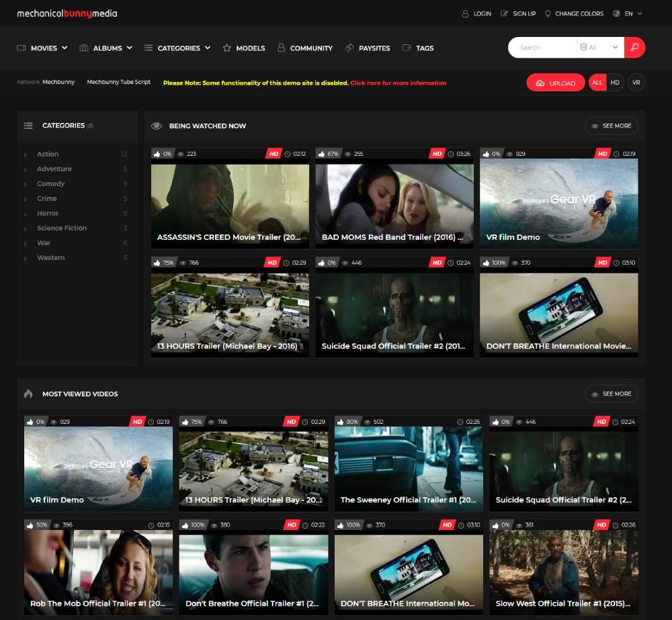Expand the Comedy category chevron
Viewport: 672px width, 620px height.
coord(26,184)
